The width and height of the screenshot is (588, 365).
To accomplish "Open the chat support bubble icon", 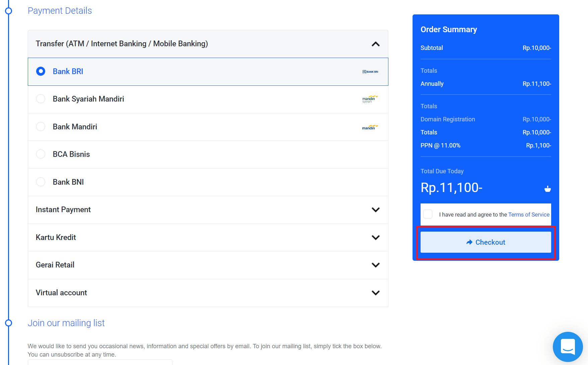I will click(568, 347).
